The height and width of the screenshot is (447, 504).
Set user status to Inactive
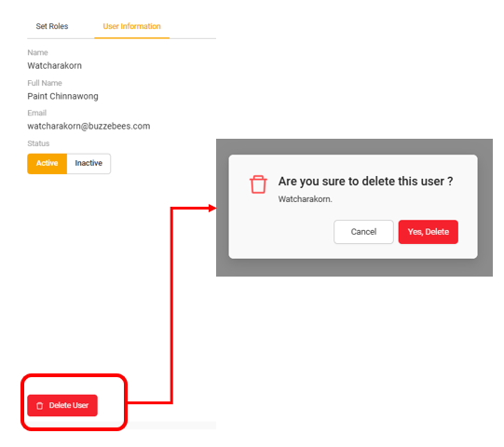(x=89, y=164)
